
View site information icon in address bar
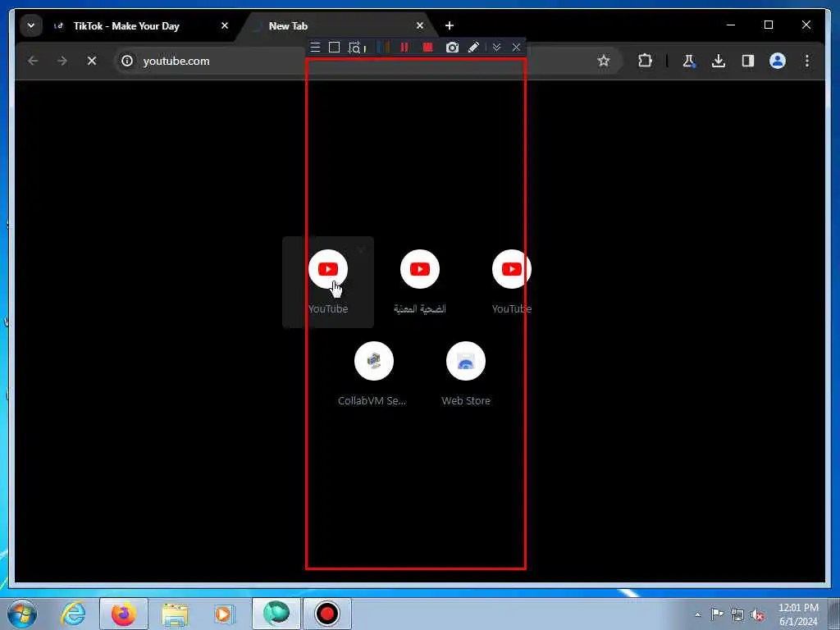click(127, 61)
